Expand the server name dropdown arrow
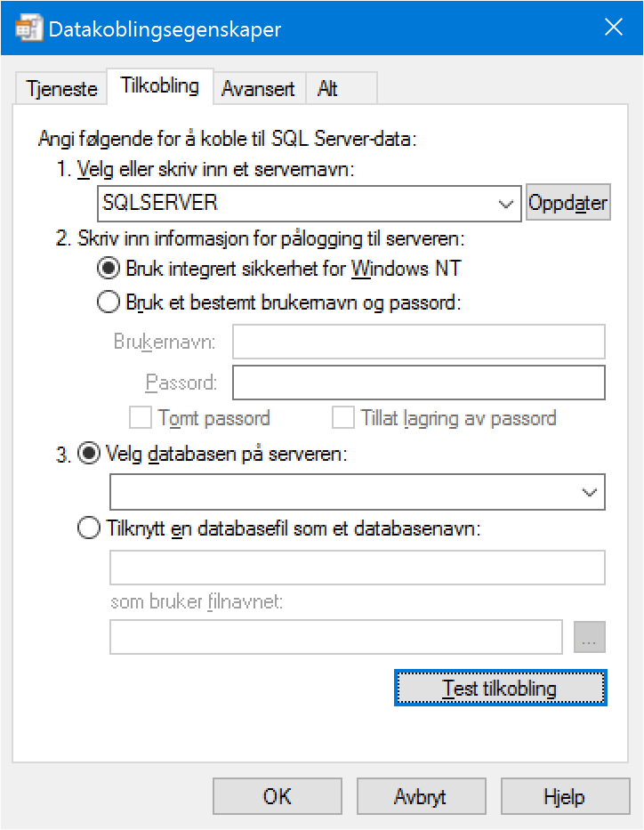 [x=506, y=204]
